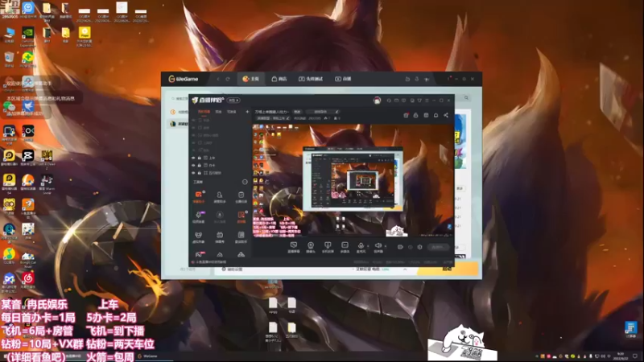The image size is (644, 362).
Task: Open the clipboard-shaped toolbox tool
Action: point(241,196)
